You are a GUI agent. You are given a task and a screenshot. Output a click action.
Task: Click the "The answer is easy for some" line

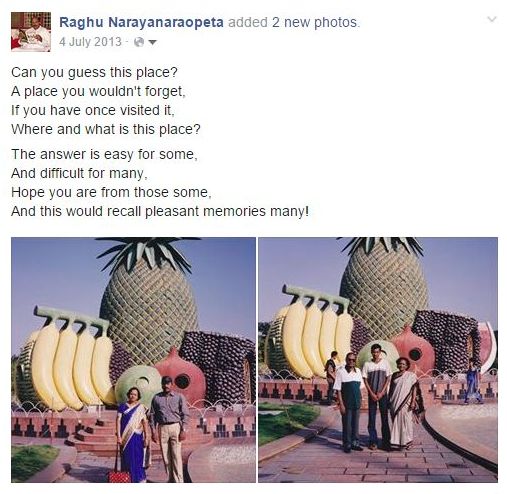click(104, 154)
